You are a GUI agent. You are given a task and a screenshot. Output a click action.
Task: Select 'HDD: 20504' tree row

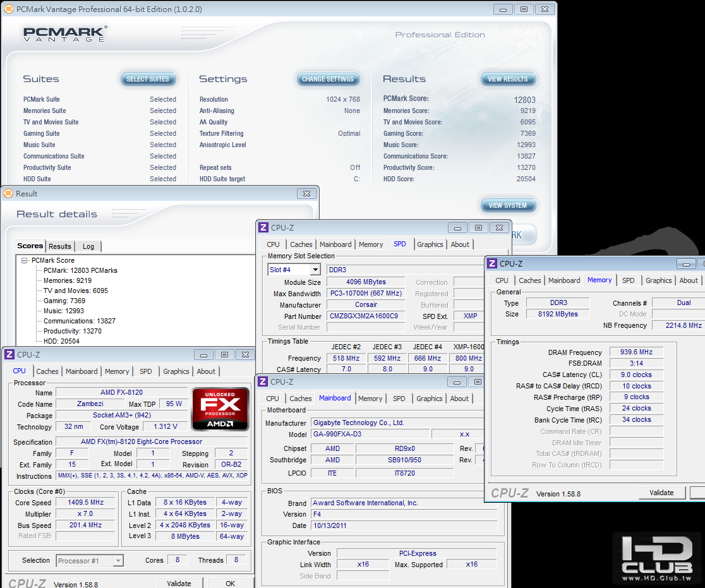click(62, 341)
